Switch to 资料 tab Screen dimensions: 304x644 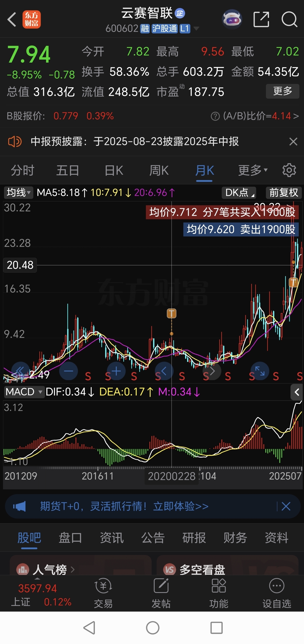coord(277,537)
